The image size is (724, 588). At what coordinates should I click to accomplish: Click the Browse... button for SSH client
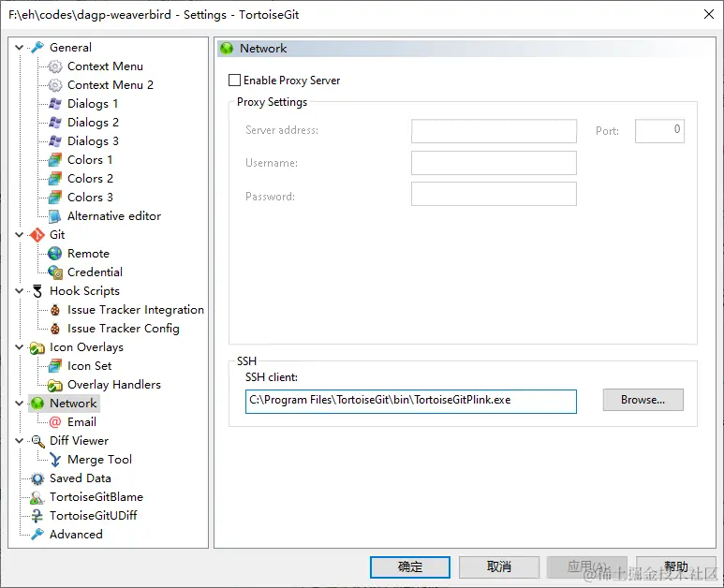(x=643, y=400)
